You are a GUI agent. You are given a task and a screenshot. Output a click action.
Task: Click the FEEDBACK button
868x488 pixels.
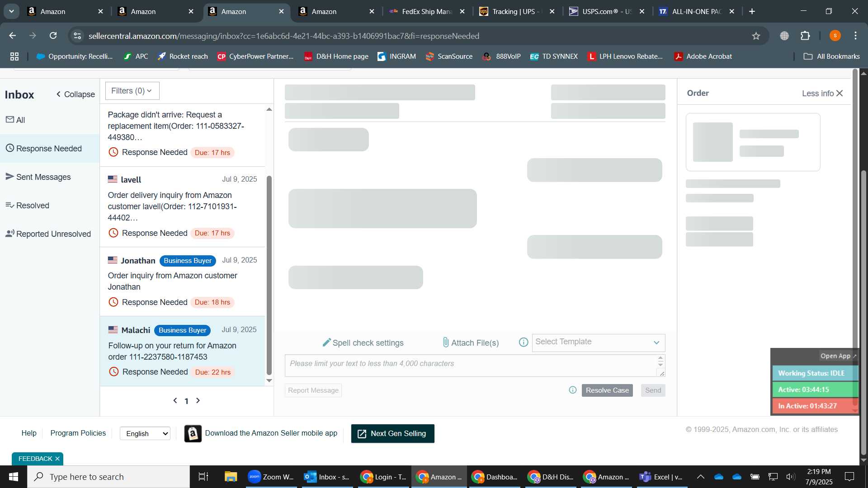point(35,459)
